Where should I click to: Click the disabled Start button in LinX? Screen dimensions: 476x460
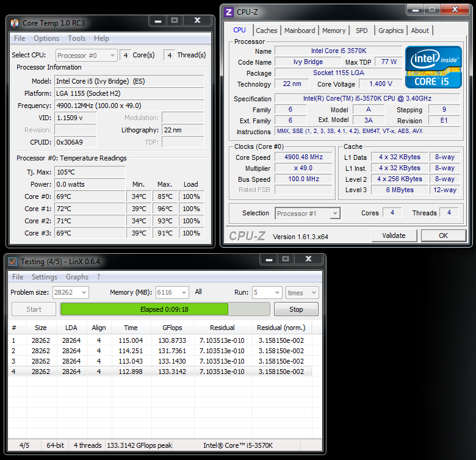34,309
